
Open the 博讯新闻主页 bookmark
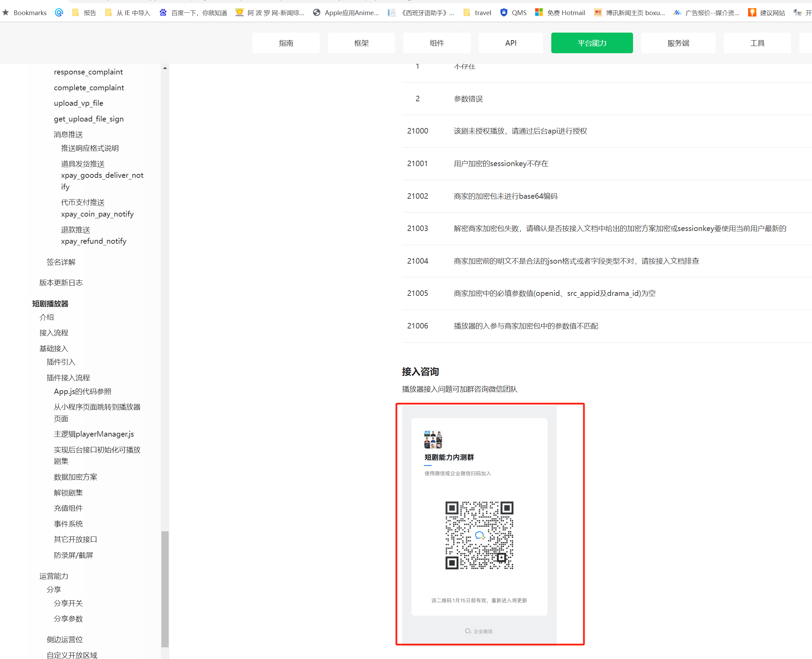pyautogui.click(x=629, y=12)
